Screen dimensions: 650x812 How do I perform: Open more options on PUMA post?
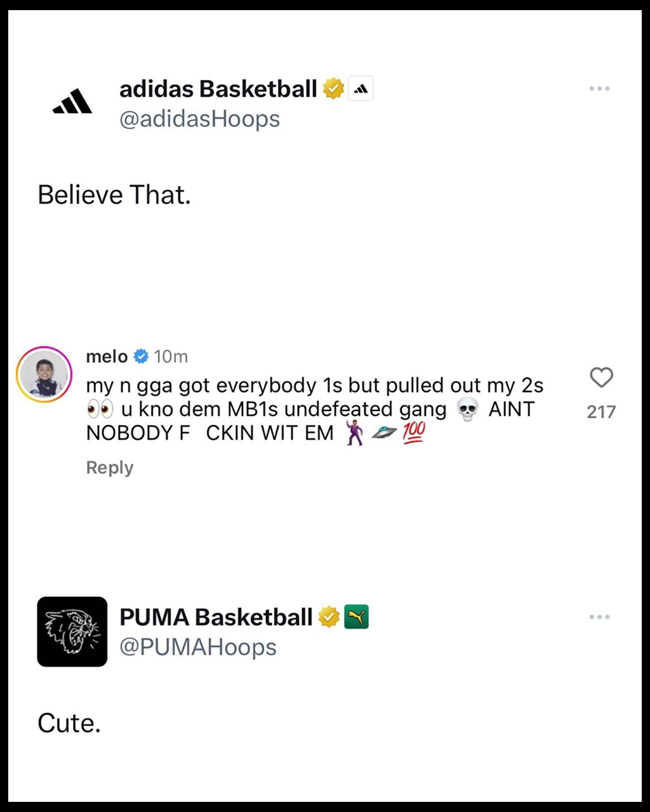click(599, 617)
